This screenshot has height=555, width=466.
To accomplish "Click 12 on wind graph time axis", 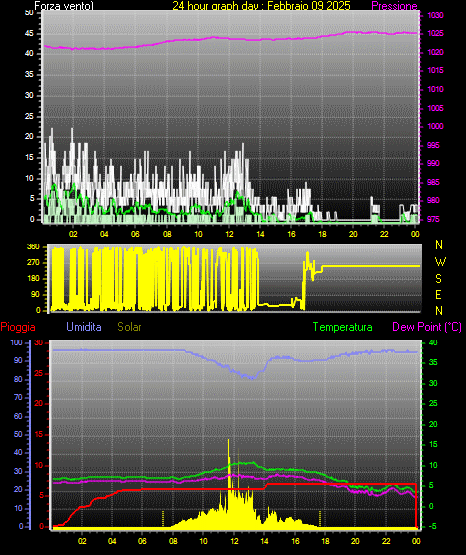I will 229,234.
